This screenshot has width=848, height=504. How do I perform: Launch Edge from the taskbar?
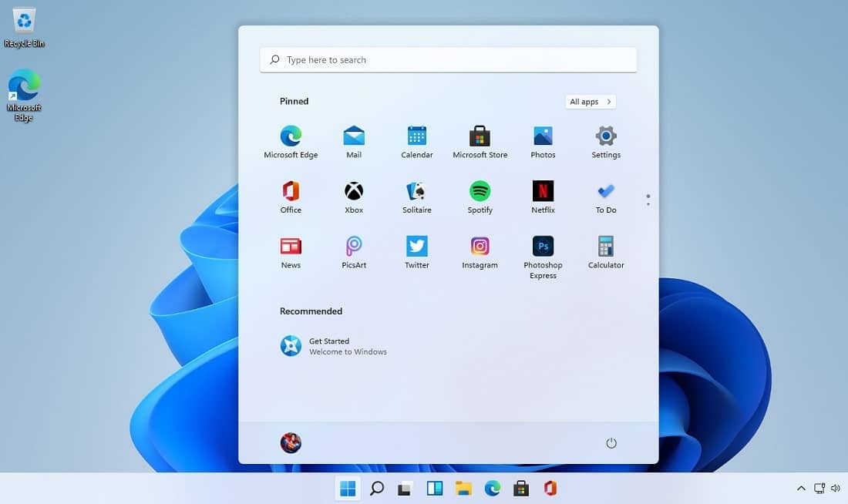(492, 489)
